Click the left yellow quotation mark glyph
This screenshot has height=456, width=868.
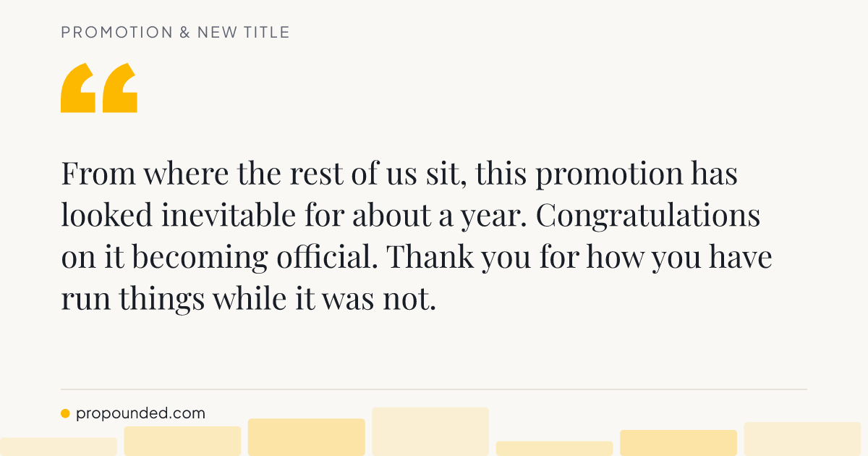pyautogui.click(x=78, y=88)
